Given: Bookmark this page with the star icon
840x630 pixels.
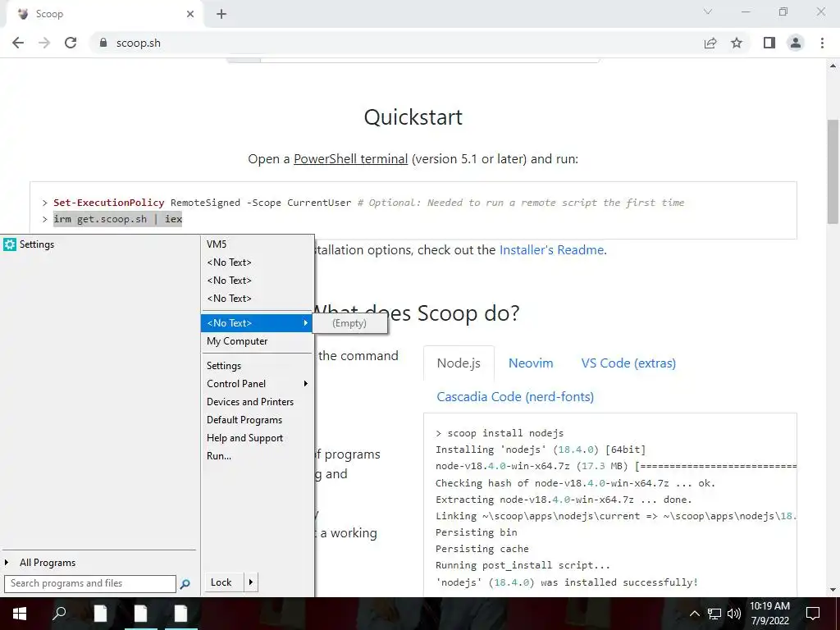Looking at the screenshot, I should [x=737, y=43].
